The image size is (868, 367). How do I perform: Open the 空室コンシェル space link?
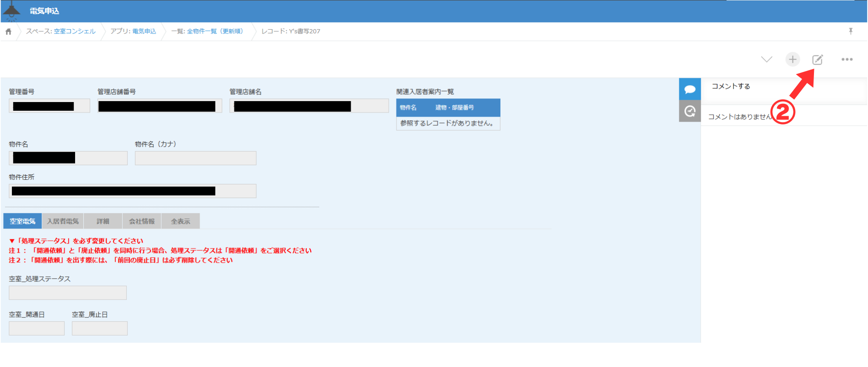click(75, 32)
